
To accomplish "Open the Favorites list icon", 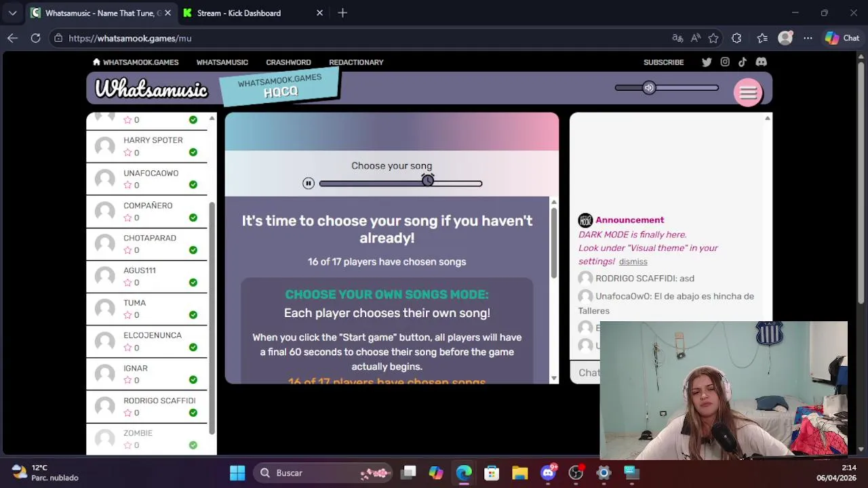I will point(762,38).
